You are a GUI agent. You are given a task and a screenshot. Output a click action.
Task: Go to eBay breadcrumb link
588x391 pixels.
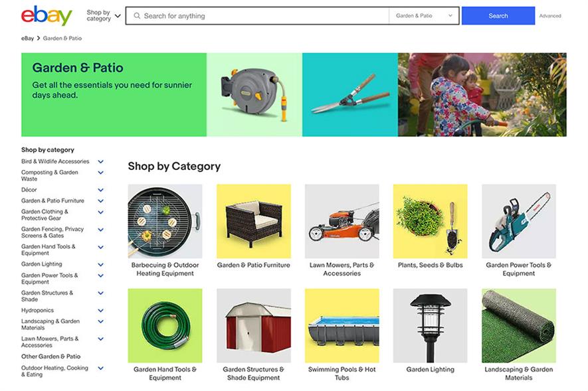27,39
